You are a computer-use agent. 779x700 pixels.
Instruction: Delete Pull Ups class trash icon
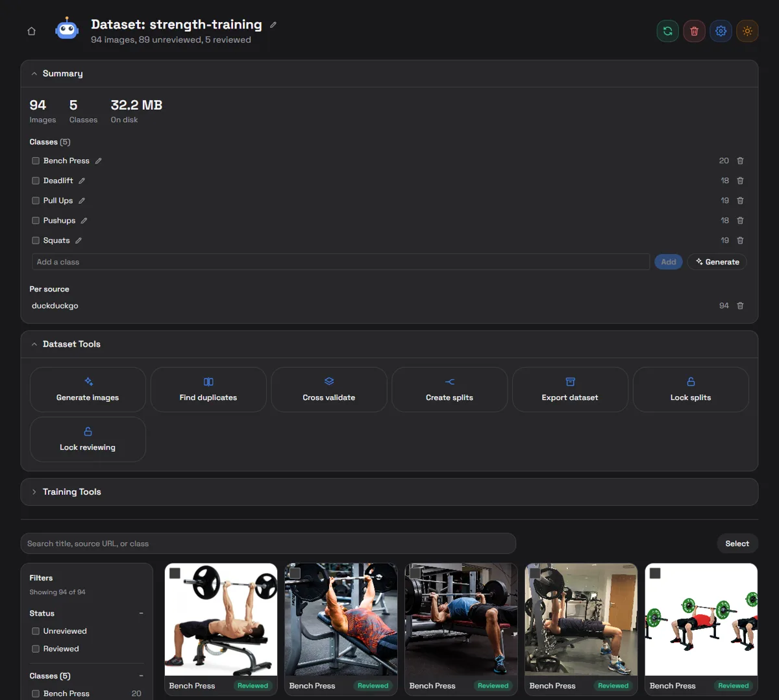(740, 201)
